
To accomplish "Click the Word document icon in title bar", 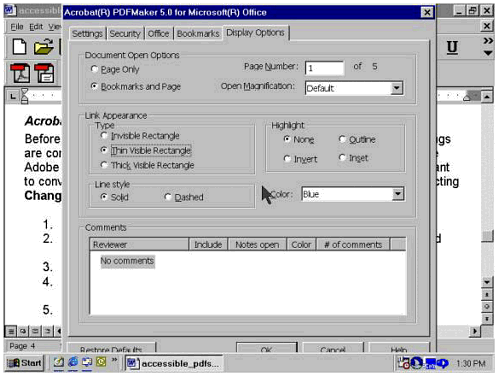I will (x=10, y=10).
